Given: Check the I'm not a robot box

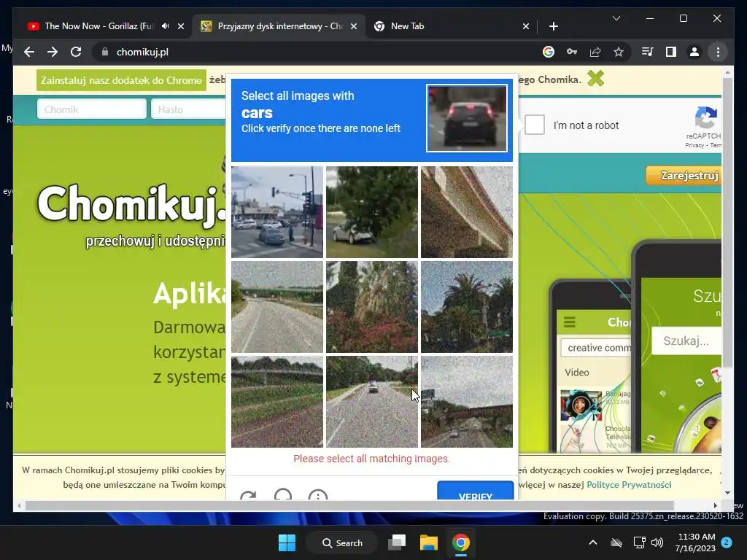Looking at the screenshot, I should point(535,125).
